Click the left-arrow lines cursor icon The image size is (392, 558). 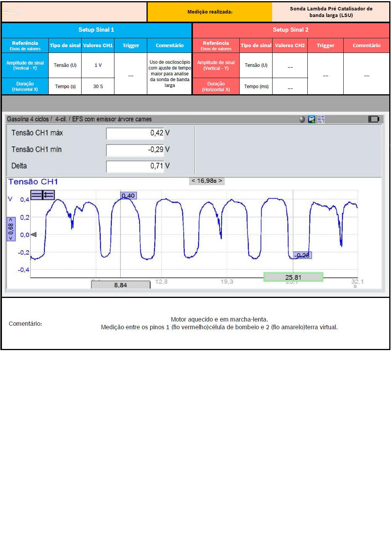coord(48,195)
